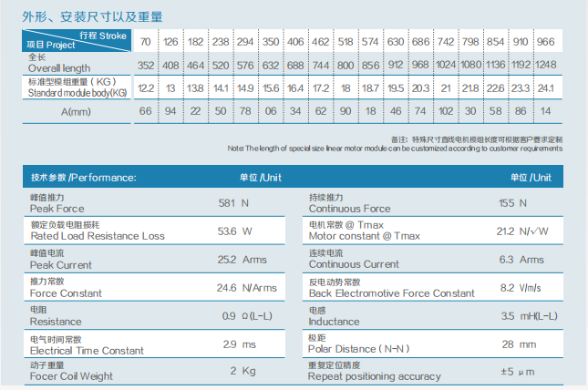Viewport: 588px width, 390px height.
Task: Select the '581 N' value
Action: 233,203
